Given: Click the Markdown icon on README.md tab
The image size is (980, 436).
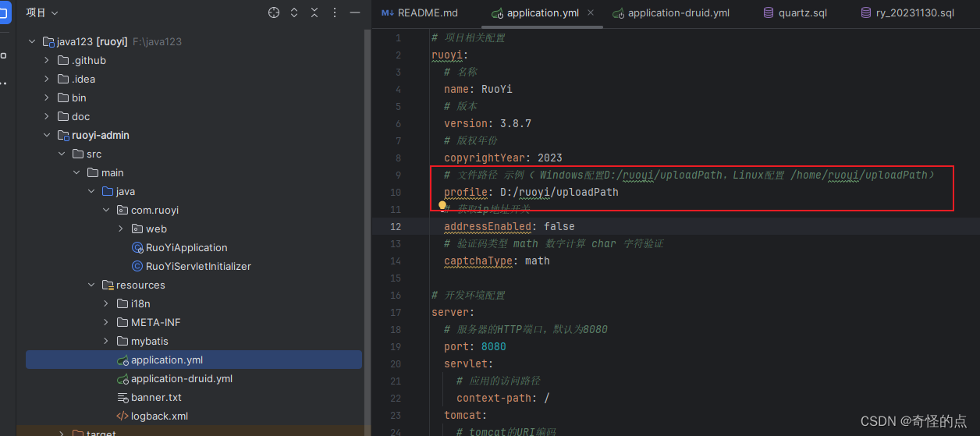Looking at the screenshot, I should 387,12.
